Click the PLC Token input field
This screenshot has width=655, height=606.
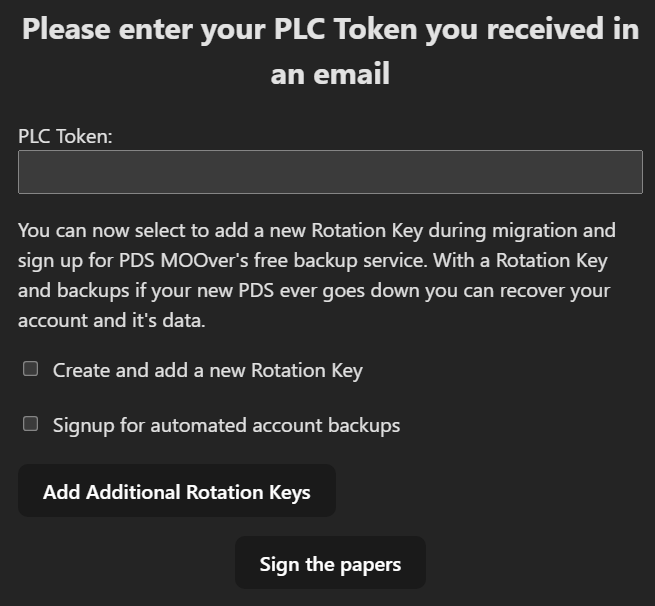330,172
